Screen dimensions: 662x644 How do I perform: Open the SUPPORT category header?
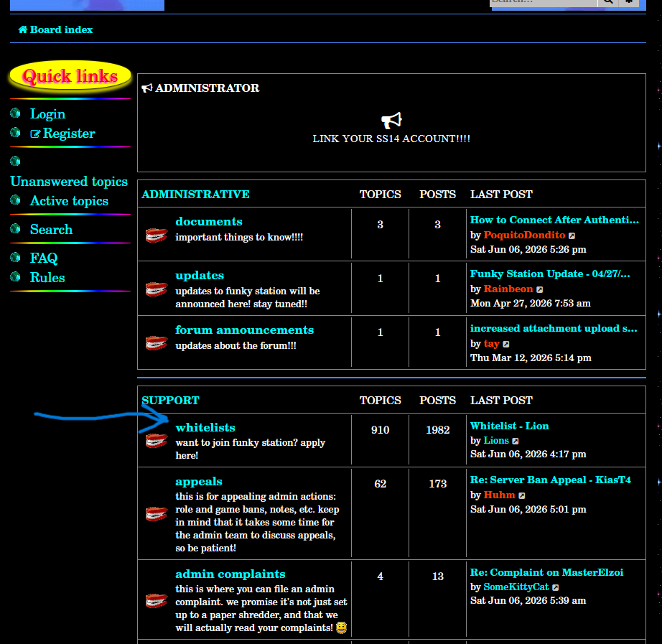click(170, 401)
